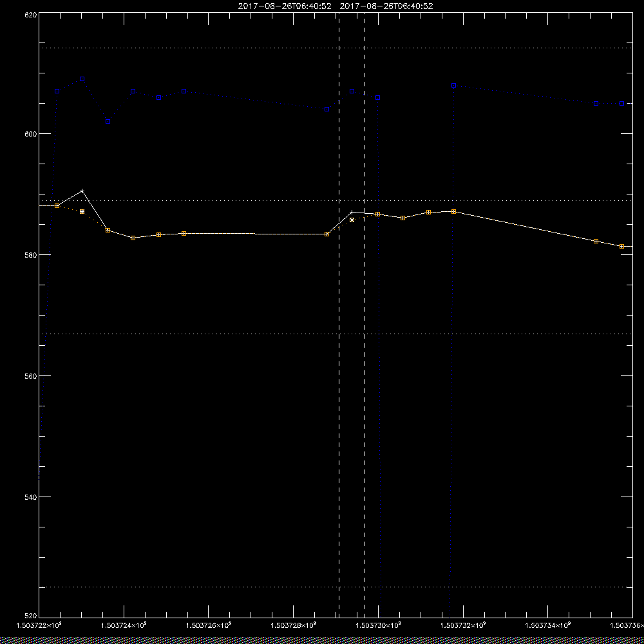The height and width of the screenshot is (644, 644).
Task: Select the white plus peak above 590
Action: [82, 191]
